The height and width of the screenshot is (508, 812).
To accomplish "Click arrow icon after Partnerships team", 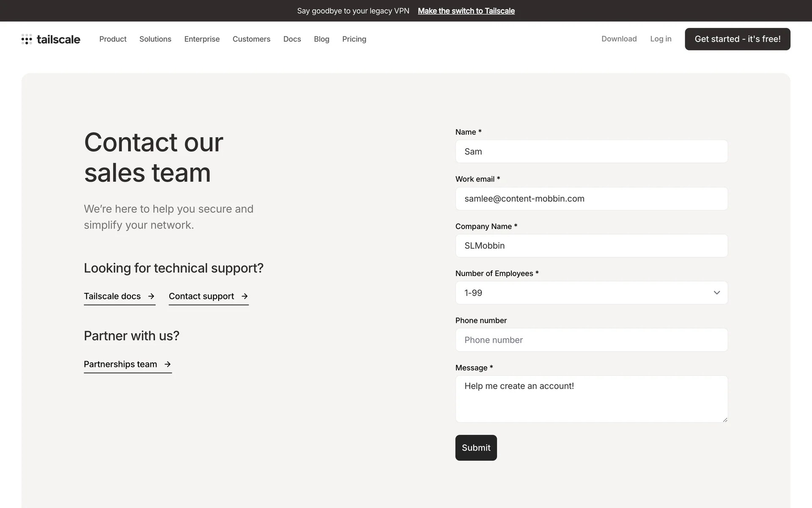I will pos(167,364).
